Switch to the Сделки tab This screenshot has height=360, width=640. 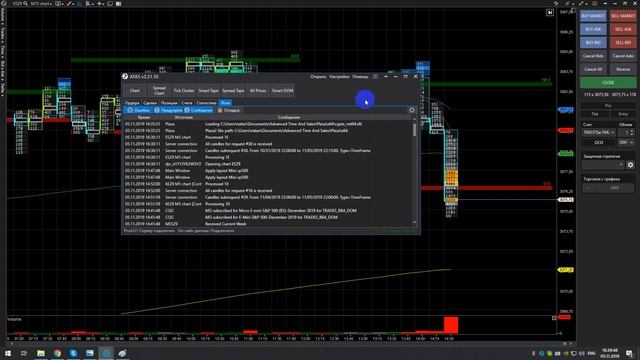[150, 103]
